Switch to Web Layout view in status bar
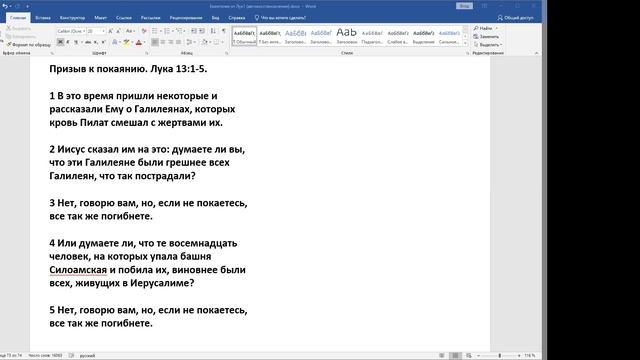Screen dimensions: 640x360 469,356
